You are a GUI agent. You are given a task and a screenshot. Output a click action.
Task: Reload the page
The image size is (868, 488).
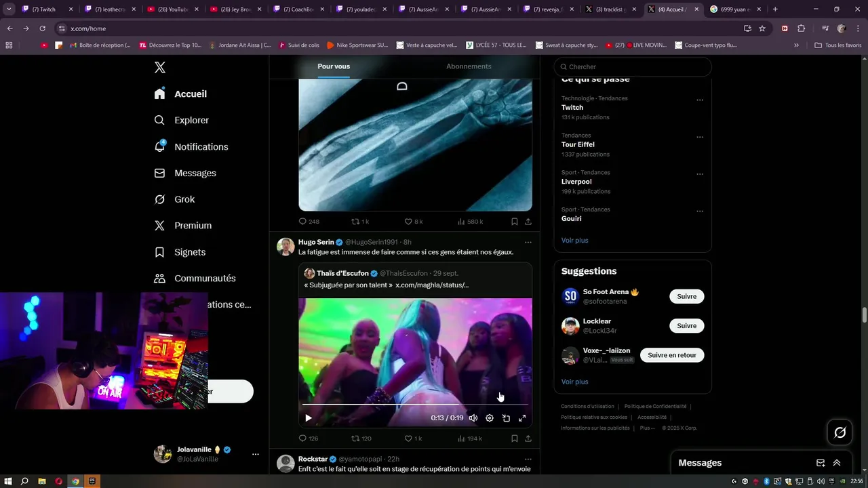[x=42, y=28]
